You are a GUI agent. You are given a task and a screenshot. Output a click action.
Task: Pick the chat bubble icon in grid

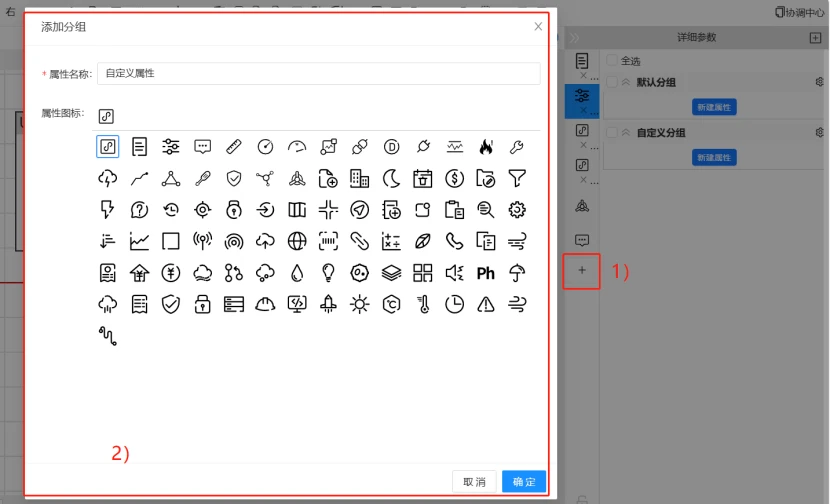click(202, 147)
